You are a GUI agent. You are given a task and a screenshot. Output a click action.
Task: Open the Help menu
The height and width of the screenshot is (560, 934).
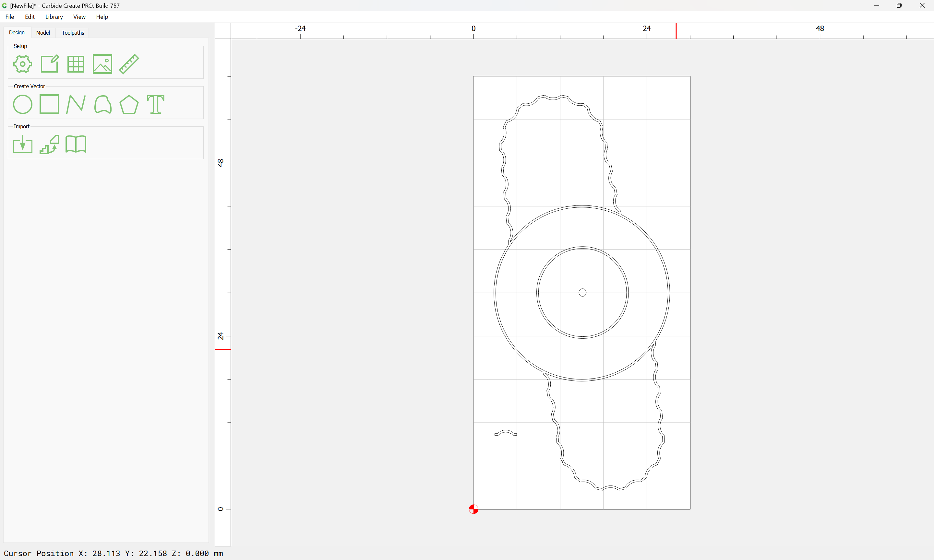tap(102, 17)
